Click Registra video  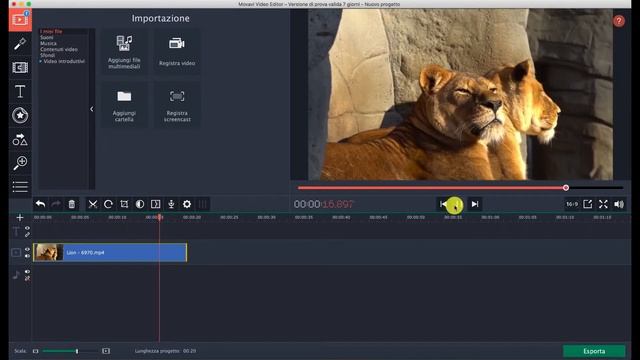177,51
